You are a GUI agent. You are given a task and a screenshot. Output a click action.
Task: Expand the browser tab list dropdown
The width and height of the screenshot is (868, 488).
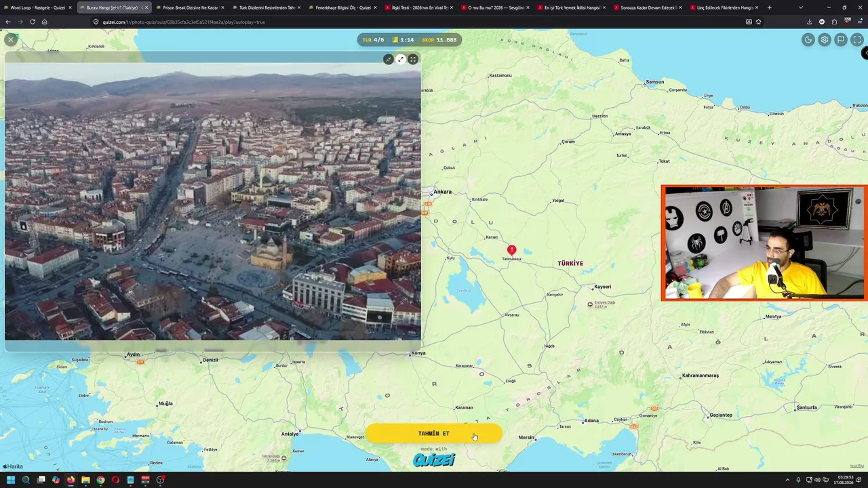point(801,7)
